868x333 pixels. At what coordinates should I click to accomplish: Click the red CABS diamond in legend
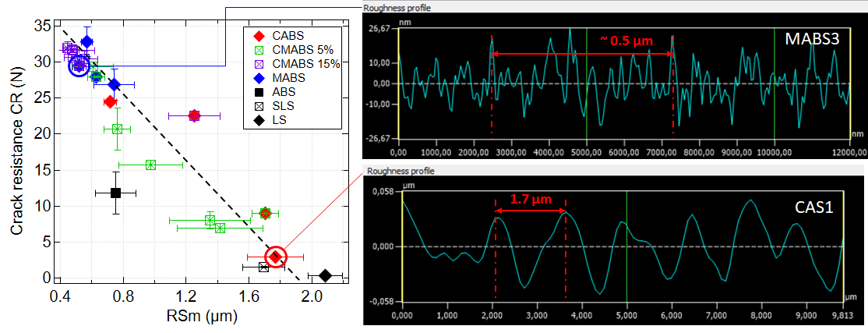(x=258, y=36)
